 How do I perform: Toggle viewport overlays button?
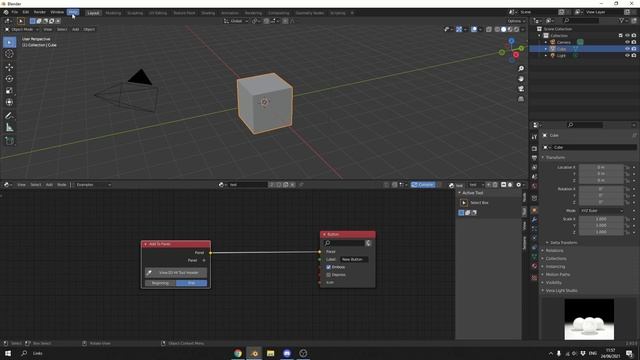click(474, 29)
